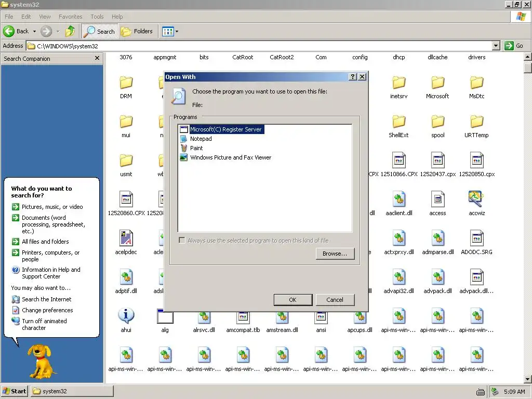The height and width of the screenshot is (399, 532).
Task: Click the Open With help question button
Action: (x=353, y=77)
